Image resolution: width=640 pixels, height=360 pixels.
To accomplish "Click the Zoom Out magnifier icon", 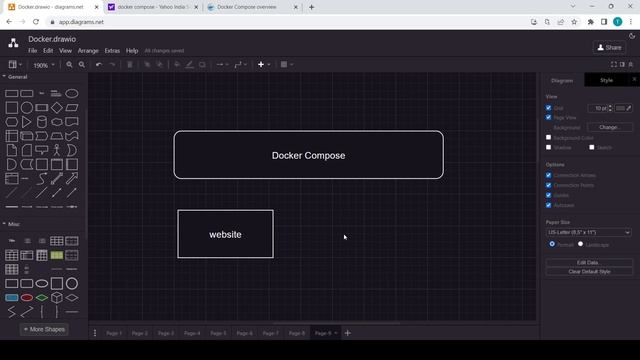I will coord(82,64).
